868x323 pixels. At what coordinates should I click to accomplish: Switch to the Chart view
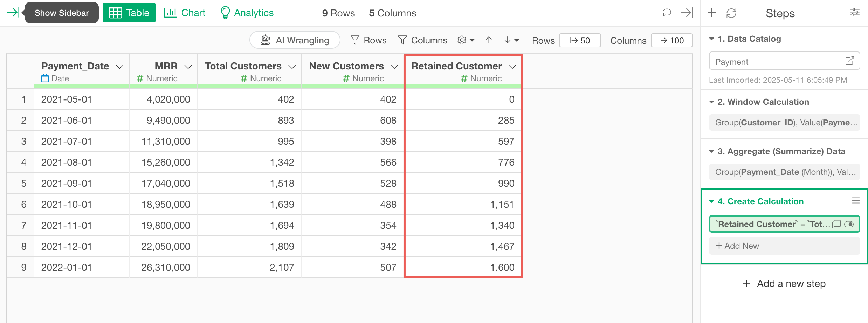coord(185,13)
